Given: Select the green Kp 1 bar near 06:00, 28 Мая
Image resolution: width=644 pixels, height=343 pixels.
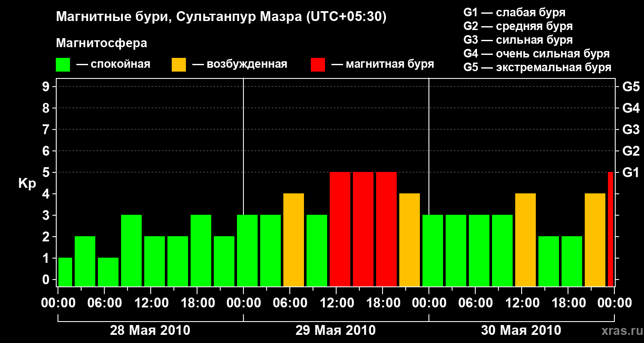Looking at the screenshot, I should pos(108,272).
